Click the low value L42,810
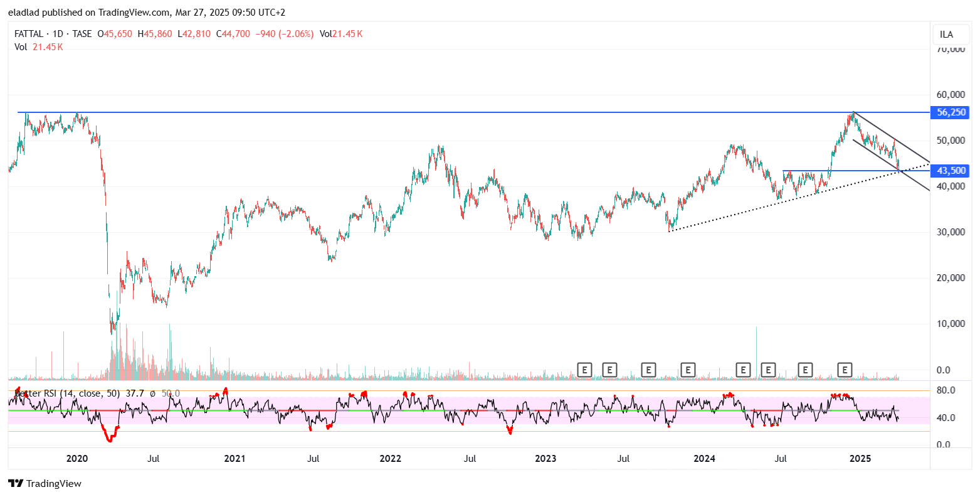The width and height of the screenshot is (980, 497). pos(194,34)
